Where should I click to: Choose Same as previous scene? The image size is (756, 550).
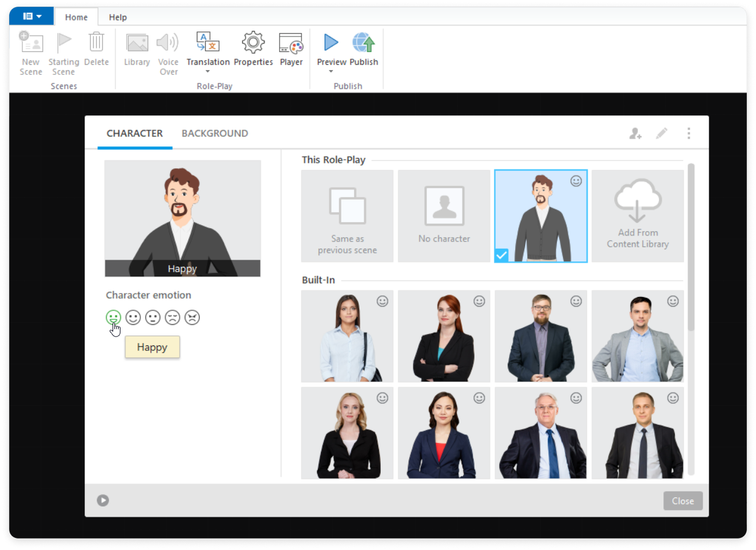click(347, 216)
